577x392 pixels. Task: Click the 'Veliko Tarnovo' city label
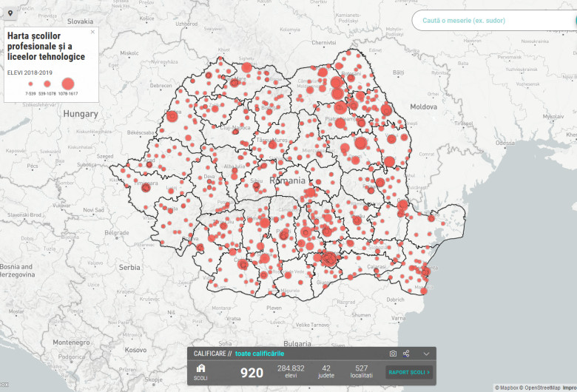tap(312, 325)
